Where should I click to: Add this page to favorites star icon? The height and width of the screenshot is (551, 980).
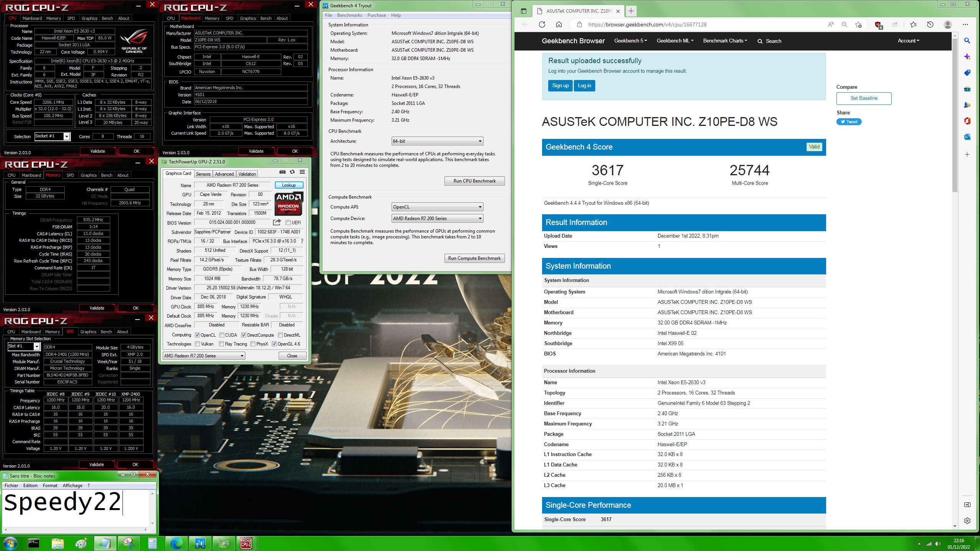point(858,24)
